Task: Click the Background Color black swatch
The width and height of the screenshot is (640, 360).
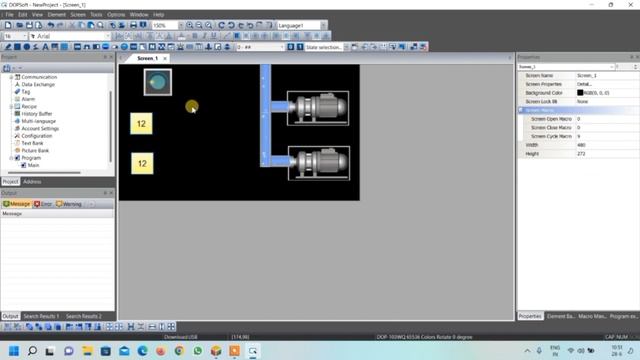Action: click(x=580, y=93)
